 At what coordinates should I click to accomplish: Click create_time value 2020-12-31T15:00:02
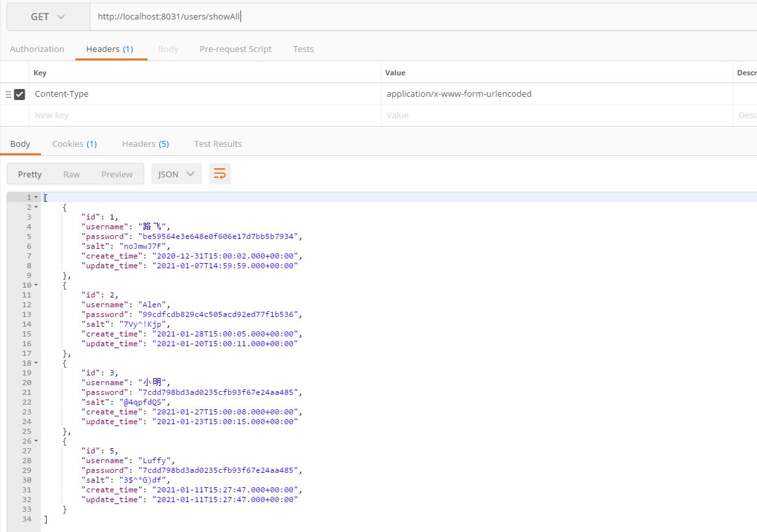(225, 256)
